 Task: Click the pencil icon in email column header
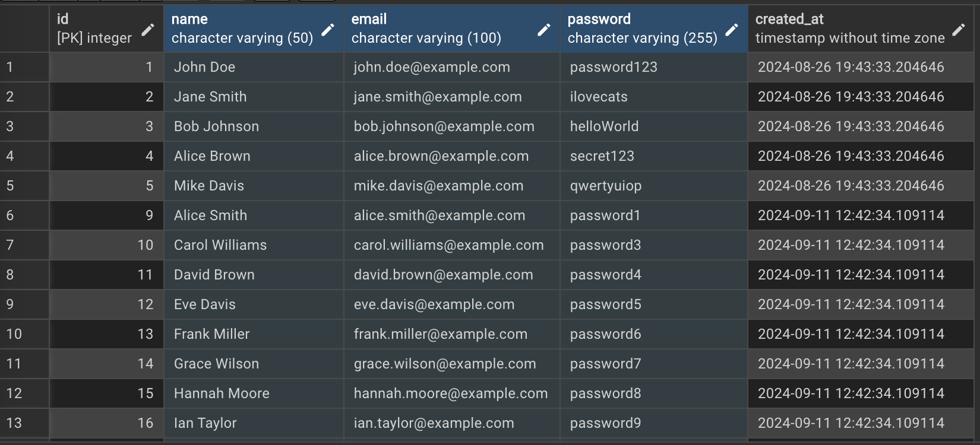click(543, 30)
